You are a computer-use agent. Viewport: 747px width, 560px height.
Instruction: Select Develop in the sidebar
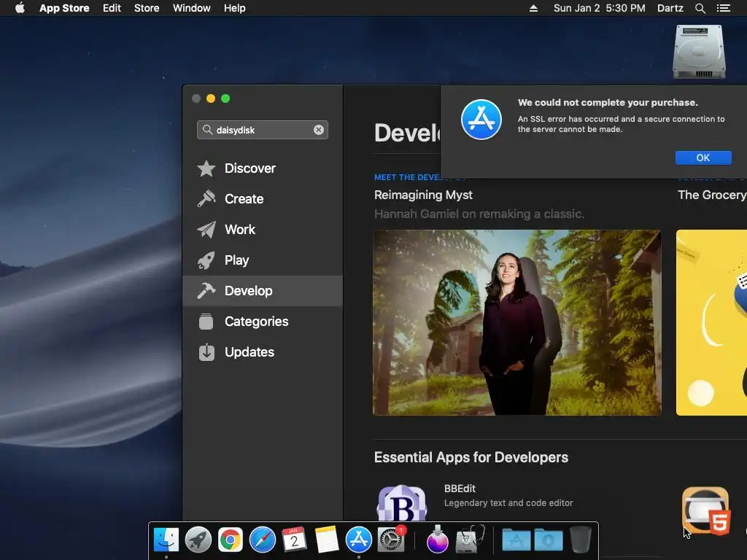coord(263,290)
